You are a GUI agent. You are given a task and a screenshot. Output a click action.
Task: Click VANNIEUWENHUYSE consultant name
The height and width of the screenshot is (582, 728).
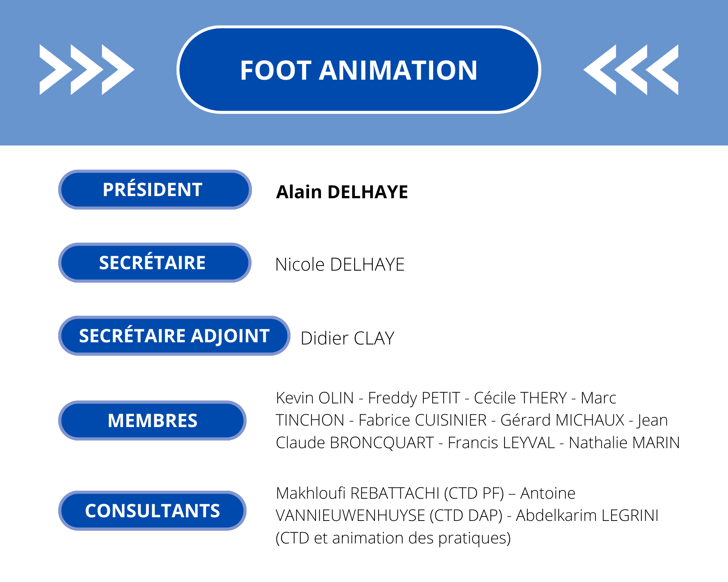coord(351,515)
